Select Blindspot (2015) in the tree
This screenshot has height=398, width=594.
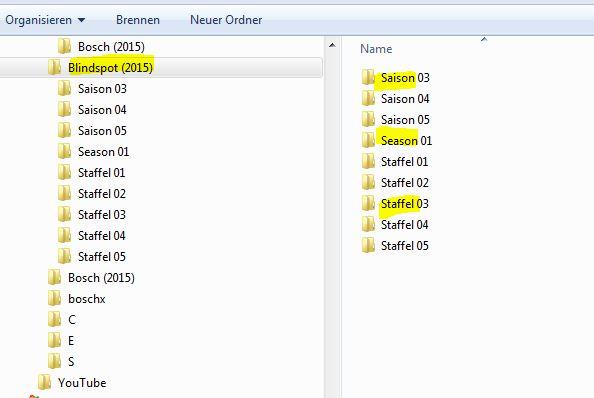point(110,68)
